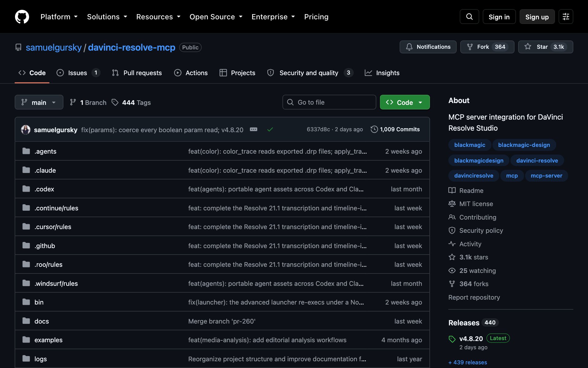View the 444 Tags link
This screenshot has width=588, height=368.
[x=131, y=102]
